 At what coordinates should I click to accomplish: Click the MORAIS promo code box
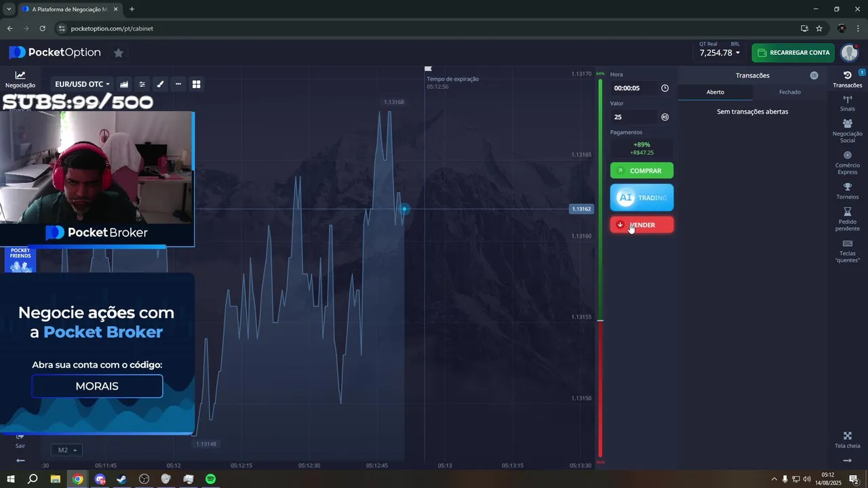point(97,386)
